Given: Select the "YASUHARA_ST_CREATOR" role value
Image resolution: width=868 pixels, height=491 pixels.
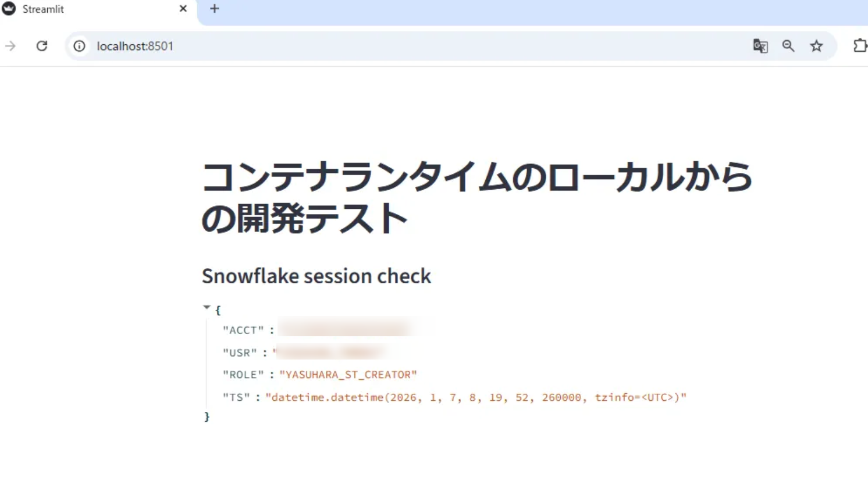Looking at the screenshot, I should [x=348, y=375].
